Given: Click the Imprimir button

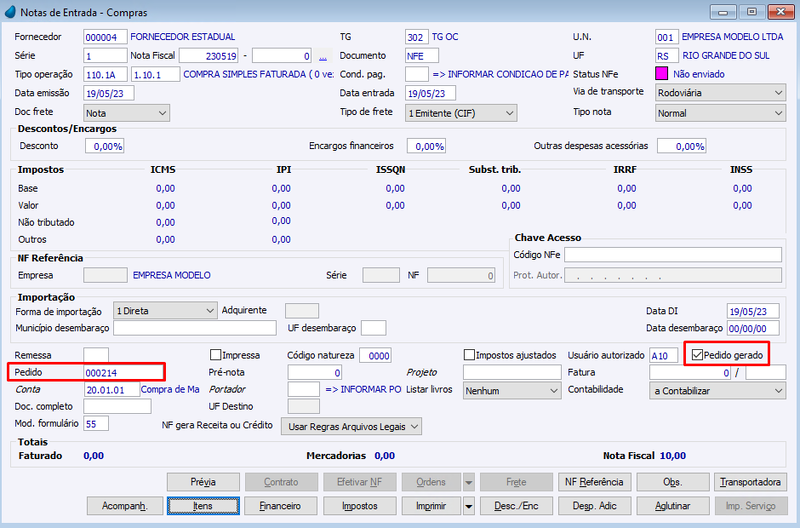Looking at the screenshot, I should tap(431, 506).
